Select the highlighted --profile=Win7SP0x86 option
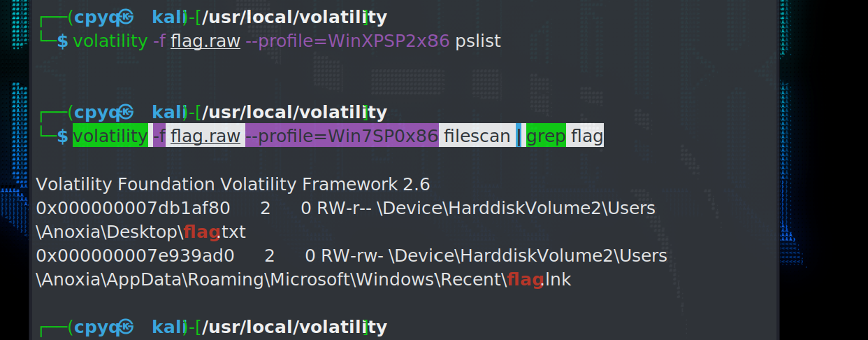 [x=342, y=136]
